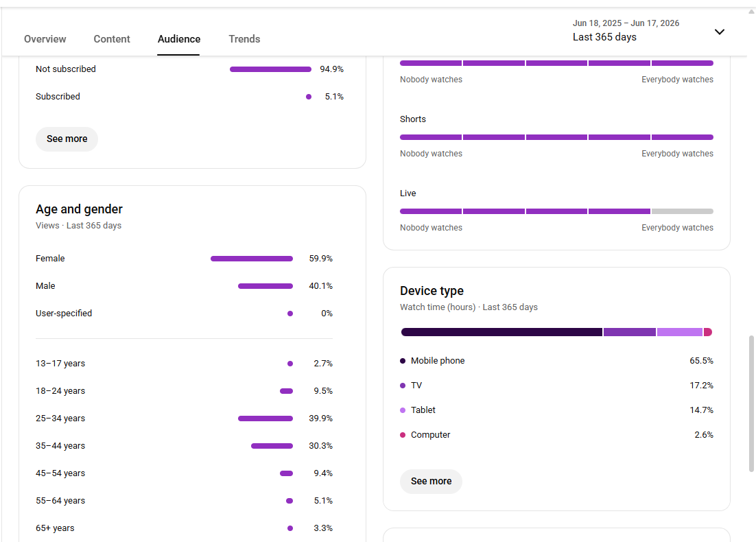Viewport: 756px width, 542px height.
Task: Click the TV legend dot
Action: pos(403,386)
